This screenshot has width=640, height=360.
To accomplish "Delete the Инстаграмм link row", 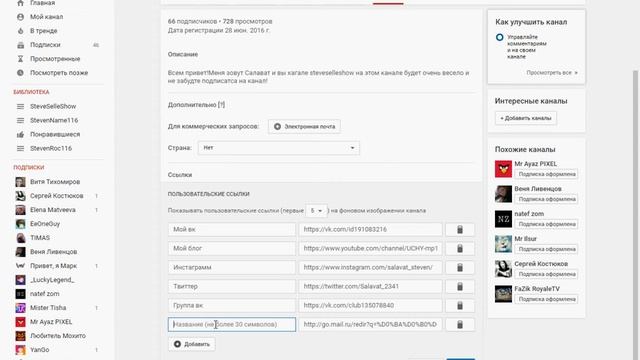I will click(460, 267).
